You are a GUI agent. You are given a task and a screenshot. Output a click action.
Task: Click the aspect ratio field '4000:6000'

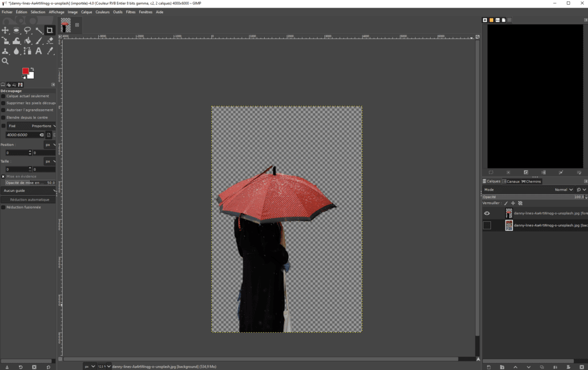[22, 135]
